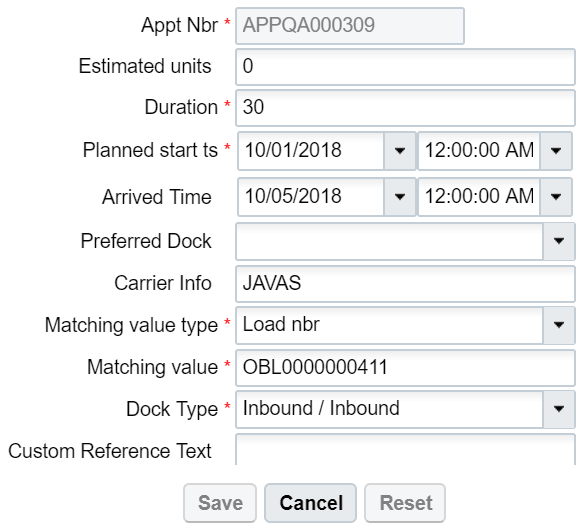588x529 pixels.
Task: Click the Save button
Action: [220, 503]
